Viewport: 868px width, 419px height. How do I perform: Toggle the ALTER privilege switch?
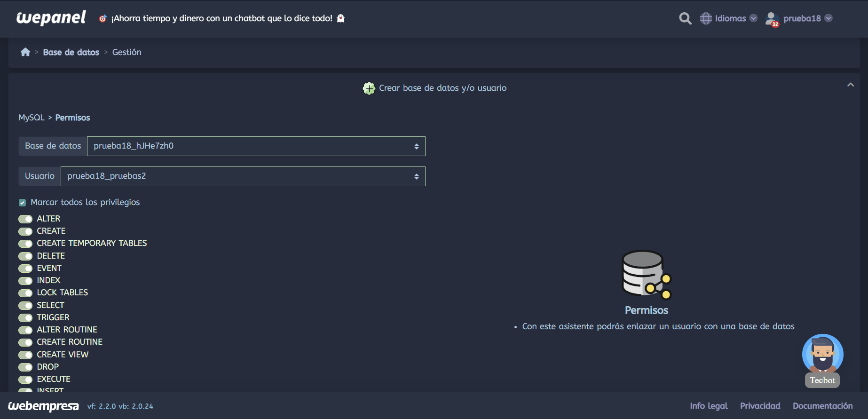(25, 219)
